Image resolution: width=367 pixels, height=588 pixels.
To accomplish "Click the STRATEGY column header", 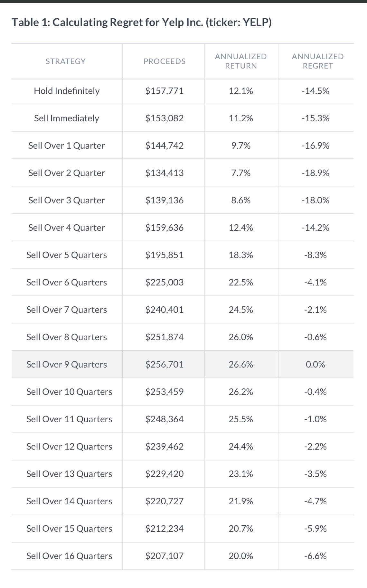I will click(66, 61).
